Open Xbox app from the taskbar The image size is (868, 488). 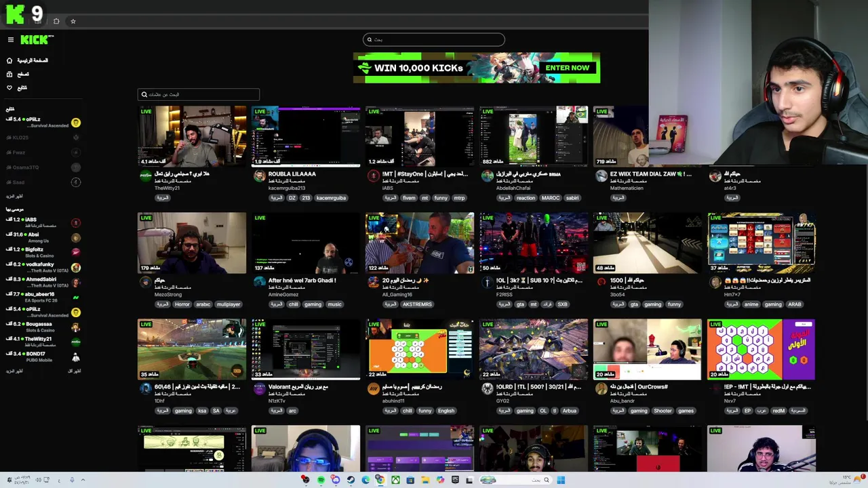point(395,480)
